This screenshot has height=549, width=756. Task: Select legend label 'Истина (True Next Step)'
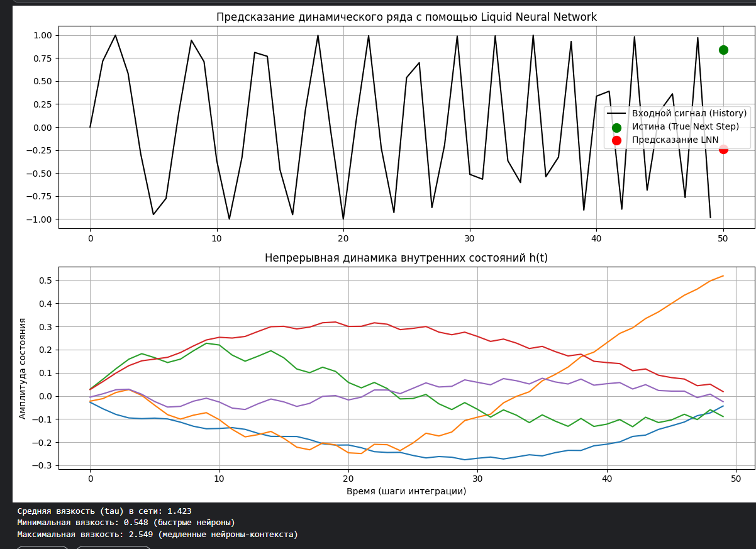point(685,126)
